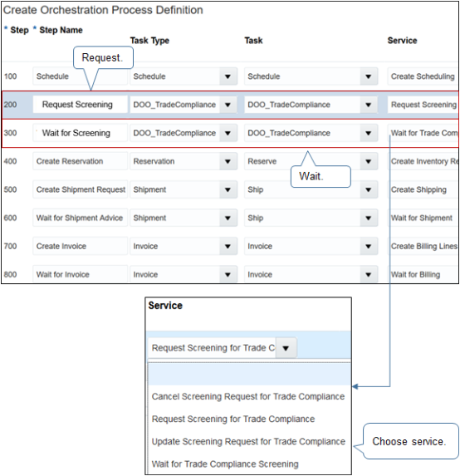Open Task Type dropdown for Wait for Shipment Advice
The height and width of the screenshot is (476, 460).
click(x=228, y=218)
